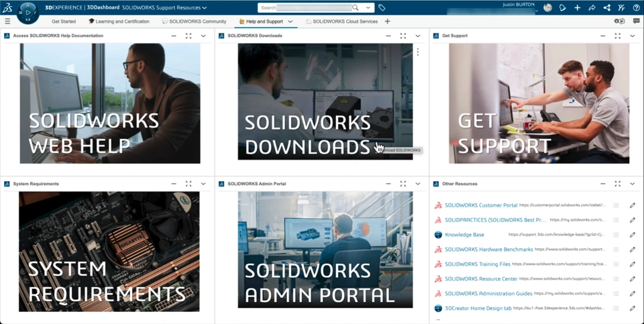
Task: Click the SOLIDWORKS Downloads image
Action: [x=325, y=101]
